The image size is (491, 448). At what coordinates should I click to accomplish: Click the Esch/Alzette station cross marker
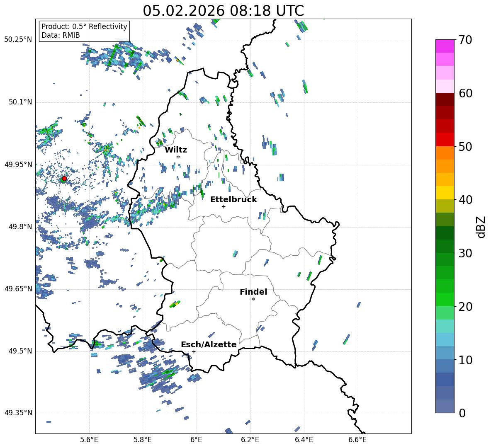point(194,351)
